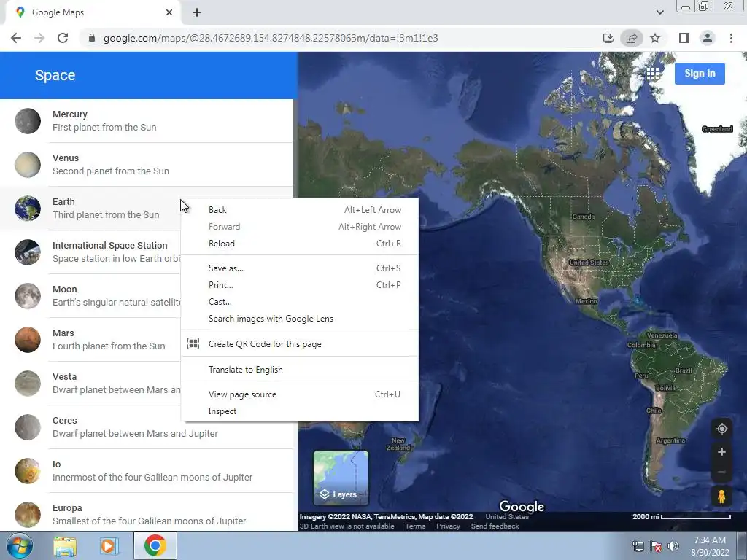The width and height of the screenshot is (747, 560).
Task: Click the Space panel header
Action: (149, 75)
